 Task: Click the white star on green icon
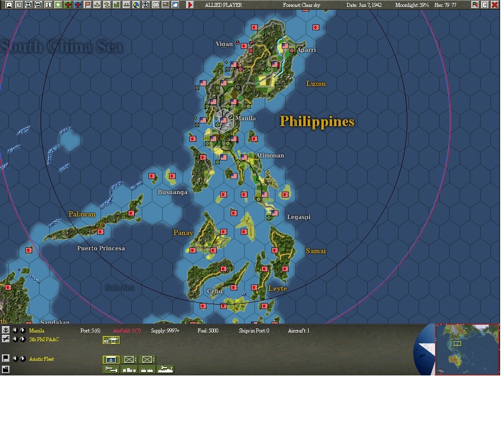pos(58,5)
